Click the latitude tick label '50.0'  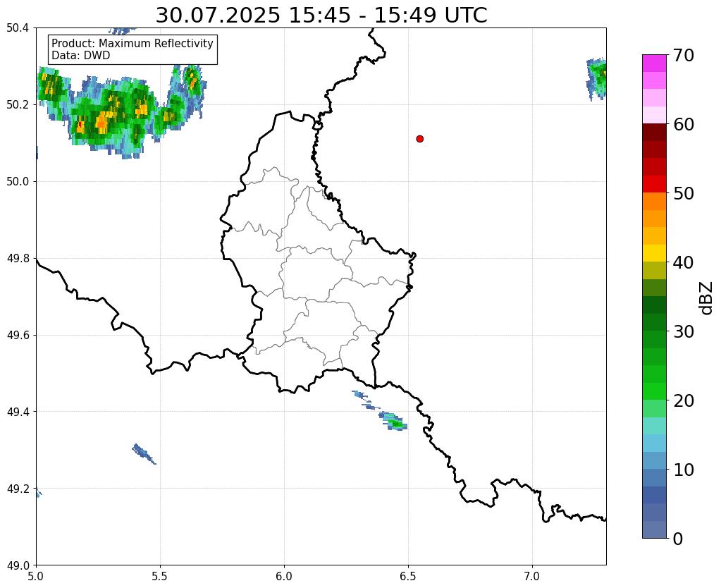[x=18, y=182]
